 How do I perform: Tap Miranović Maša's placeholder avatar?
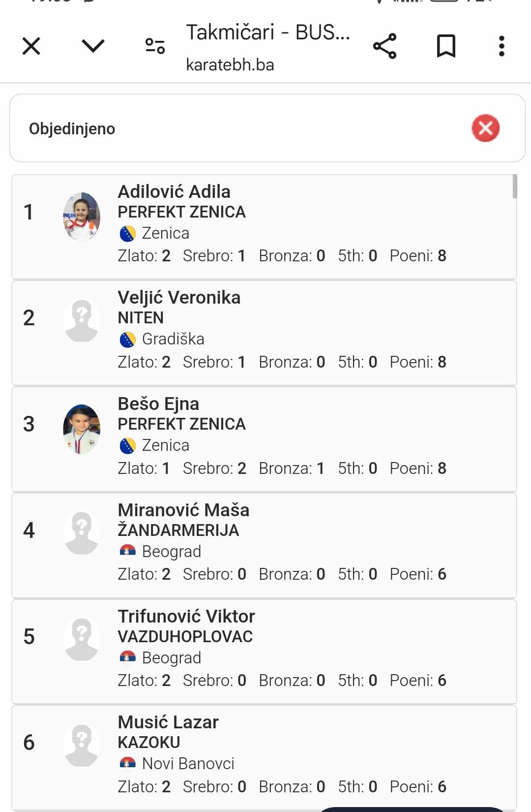(x=82, y=533)
